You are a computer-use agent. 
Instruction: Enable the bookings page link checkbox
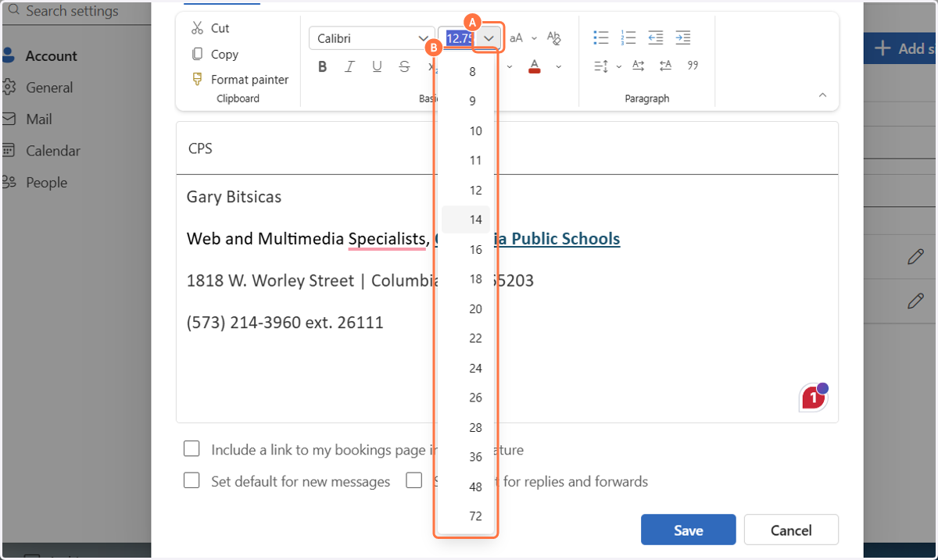point(192,449)
